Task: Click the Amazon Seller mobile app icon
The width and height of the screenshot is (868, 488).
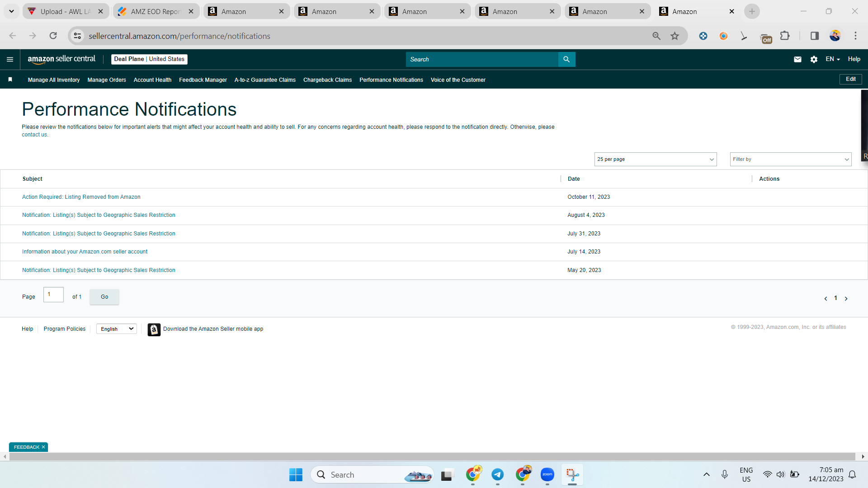Action: [x=154, y=330]
